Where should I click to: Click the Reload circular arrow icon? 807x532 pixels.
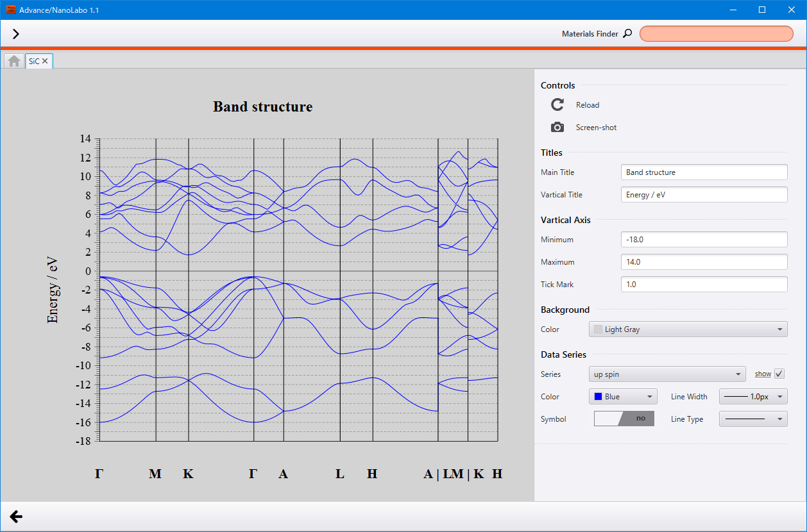[557, 104]
